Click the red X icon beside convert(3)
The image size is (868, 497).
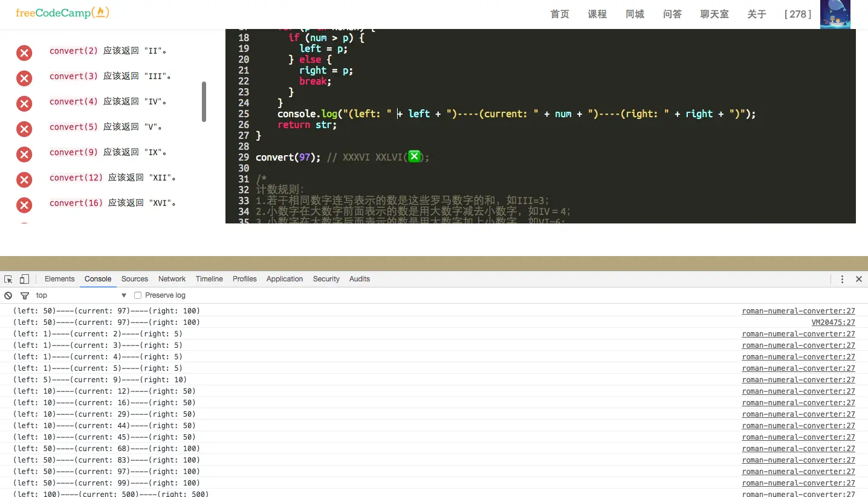point(24,79)
